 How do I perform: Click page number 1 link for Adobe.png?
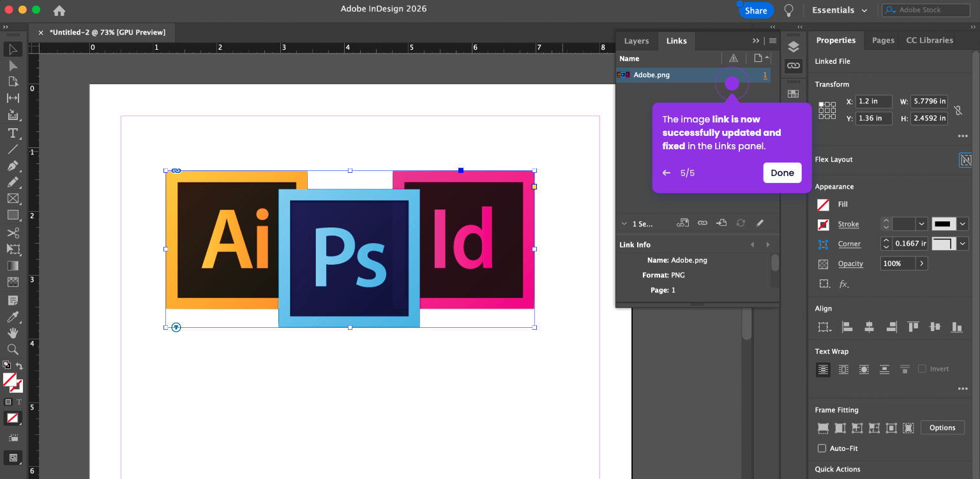tap(765, 75)
